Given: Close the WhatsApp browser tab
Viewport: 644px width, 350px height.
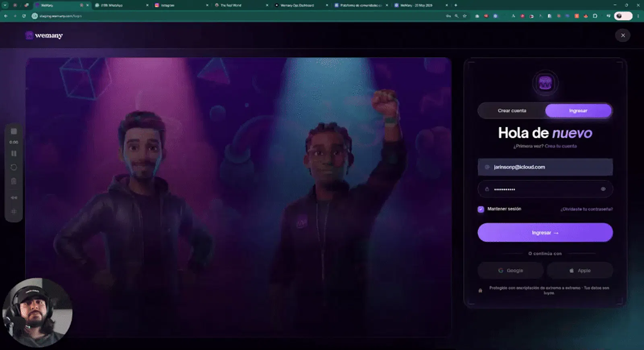Looking at the screenshot, I should 147,5.
